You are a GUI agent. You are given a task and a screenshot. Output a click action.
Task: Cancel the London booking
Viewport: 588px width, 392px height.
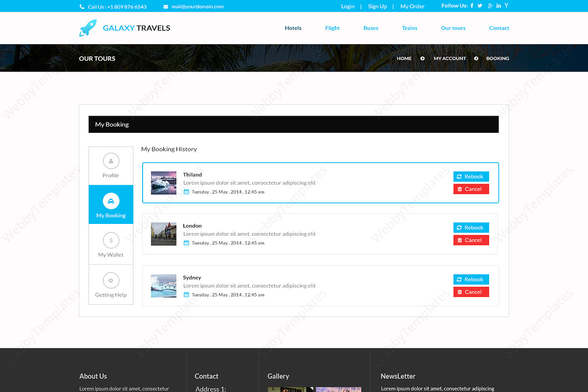[471, 240]
